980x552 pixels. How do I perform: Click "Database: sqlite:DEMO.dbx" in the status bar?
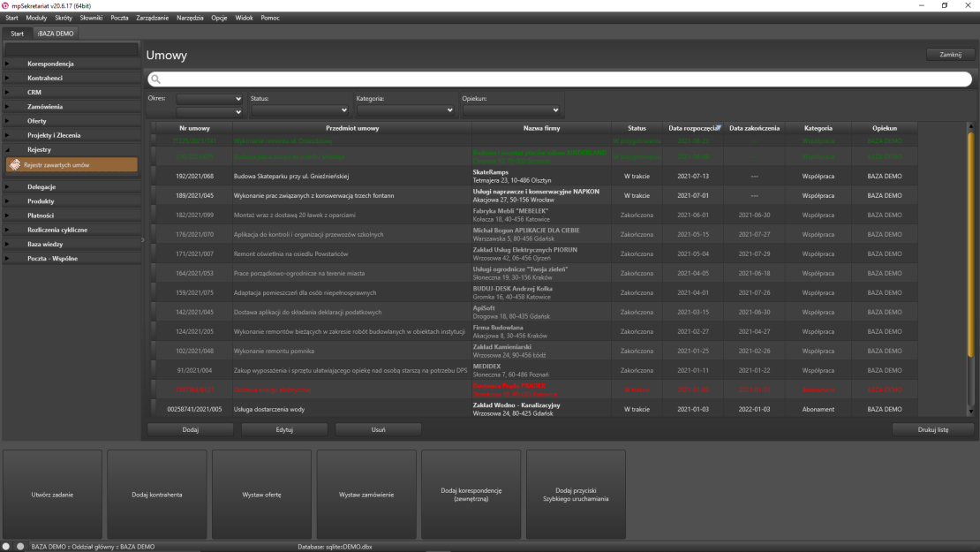tap(335, 547)
